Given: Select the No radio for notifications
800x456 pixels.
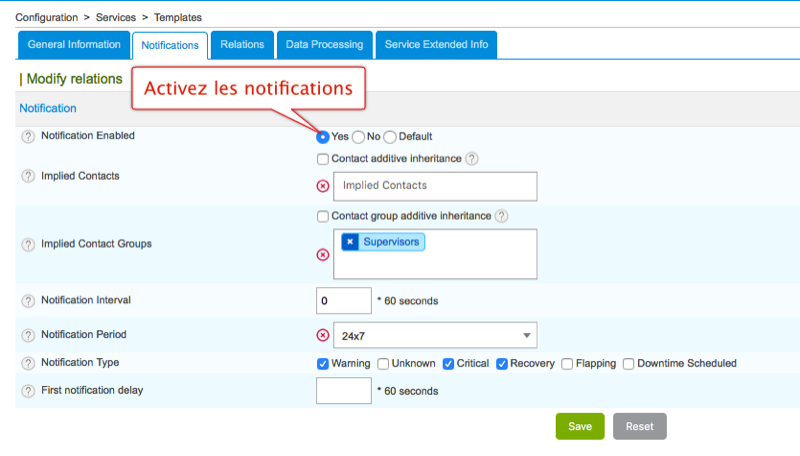Looking at the screenshot, I should tap(358, 137).
